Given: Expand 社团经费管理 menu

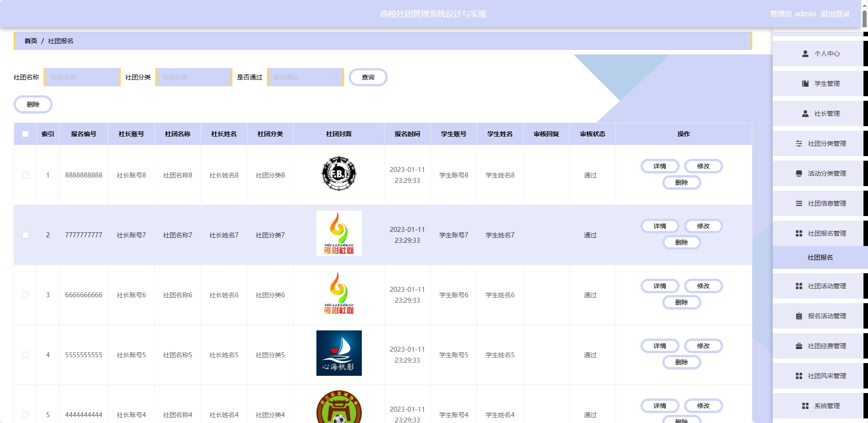Looking at the screenshot, I should [820, 346].
